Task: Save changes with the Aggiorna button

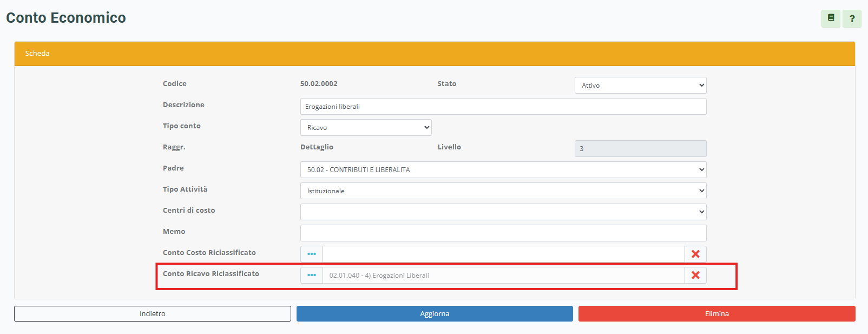Action: tap(435, 313)
